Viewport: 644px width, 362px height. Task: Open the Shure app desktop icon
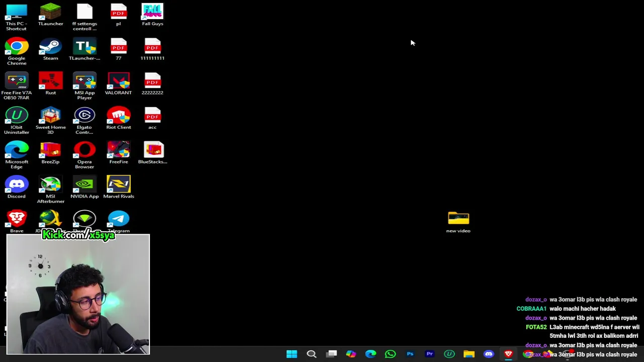click(85, 219)
